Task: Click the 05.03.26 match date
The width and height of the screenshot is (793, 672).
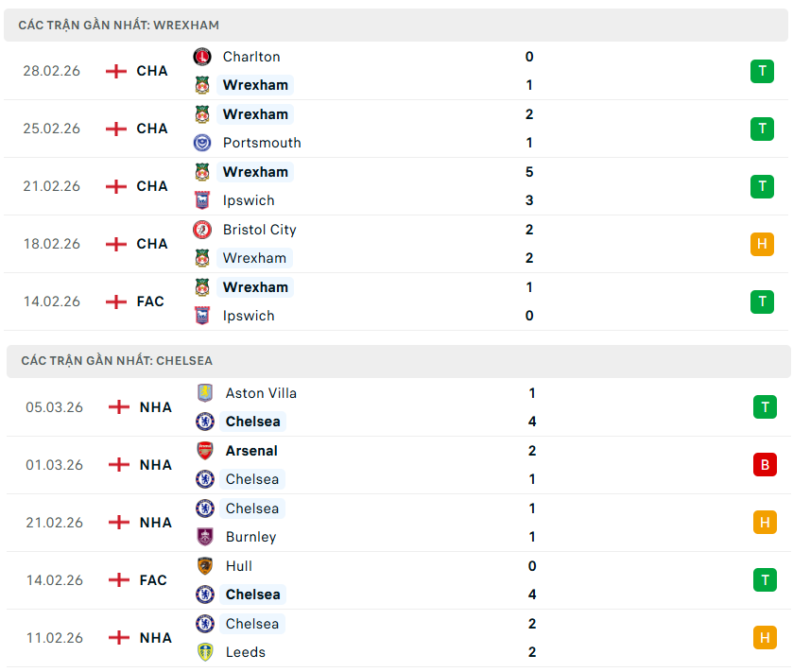Action: point(55,407)
